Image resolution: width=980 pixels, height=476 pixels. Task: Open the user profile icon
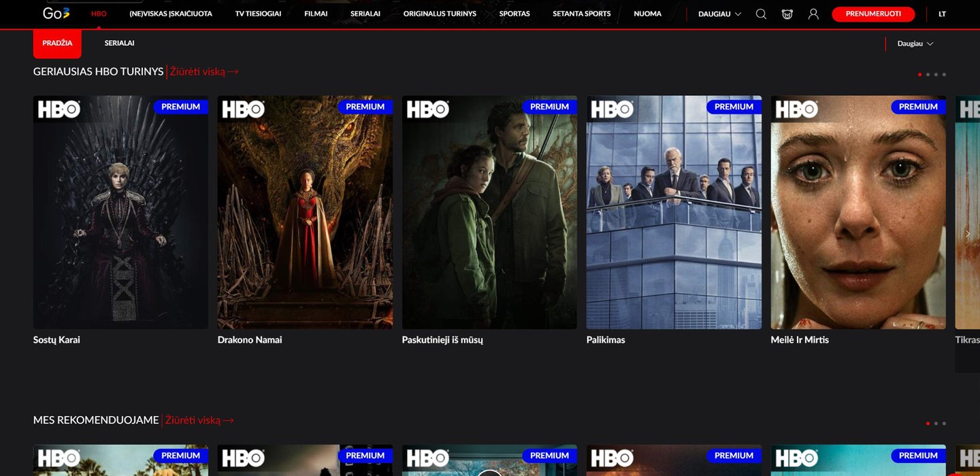(x=813, y=14)
